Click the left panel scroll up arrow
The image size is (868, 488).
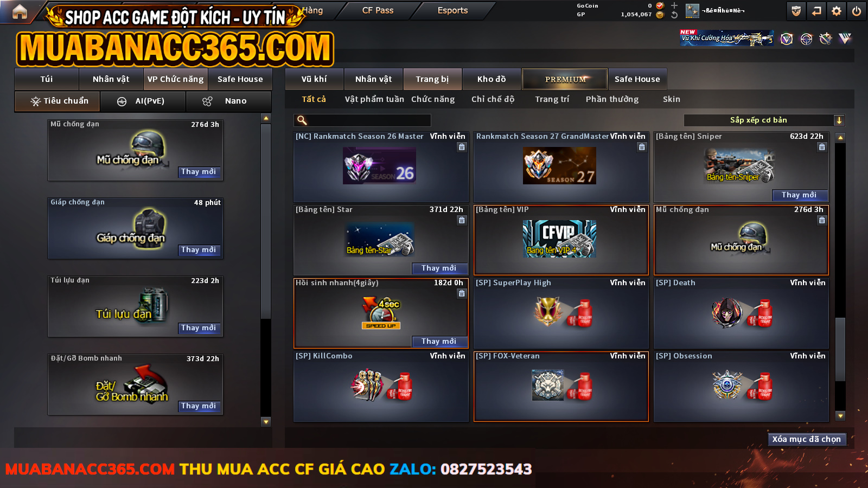(266, 118)
